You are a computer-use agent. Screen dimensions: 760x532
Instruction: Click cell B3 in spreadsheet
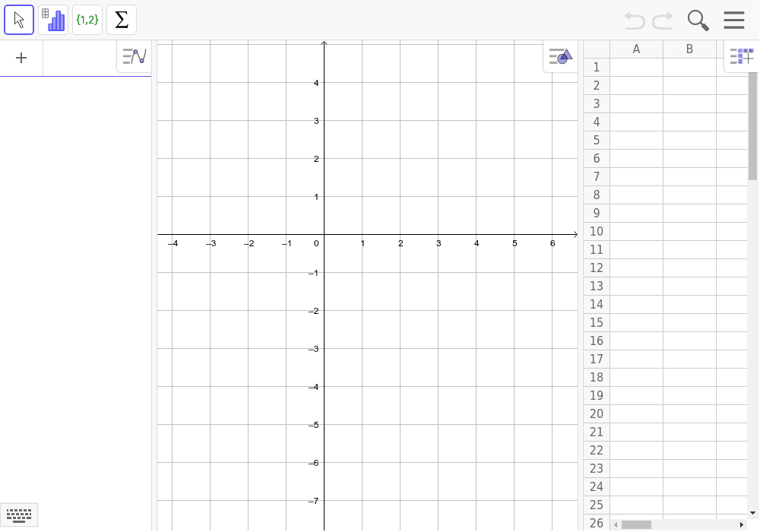[689, 103]
